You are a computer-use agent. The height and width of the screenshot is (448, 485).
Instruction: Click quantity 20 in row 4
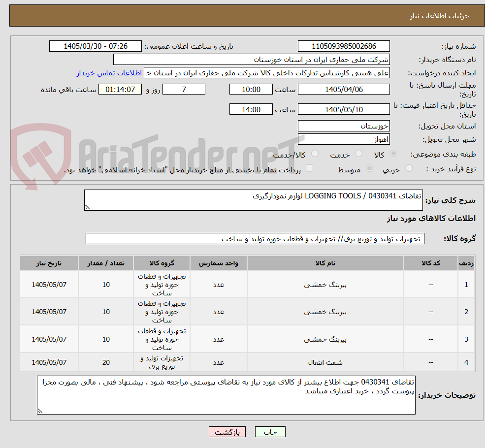pos(106,362)
